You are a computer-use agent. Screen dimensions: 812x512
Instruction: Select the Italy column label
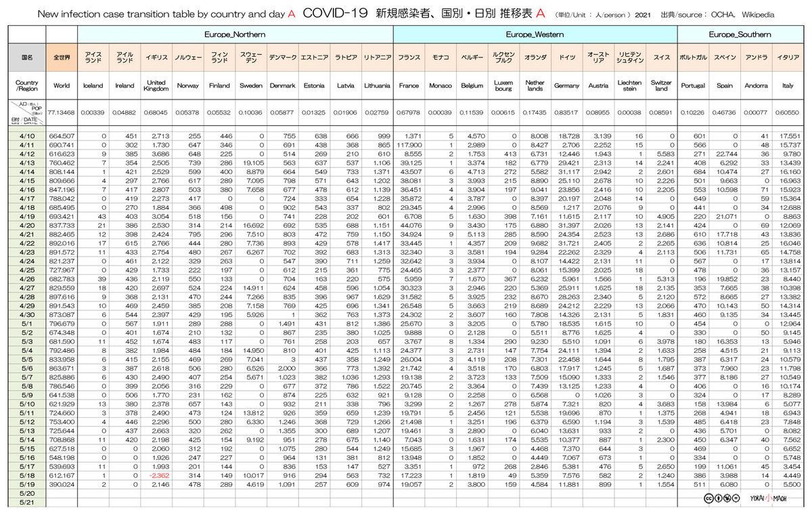788,86
